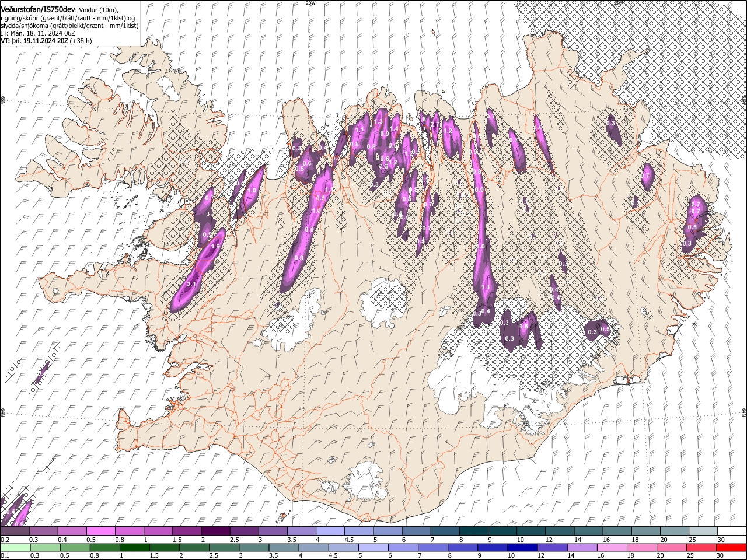Click the 0.8 green swatch in the lower legend

pyautogui.click(x=104, y=547)
